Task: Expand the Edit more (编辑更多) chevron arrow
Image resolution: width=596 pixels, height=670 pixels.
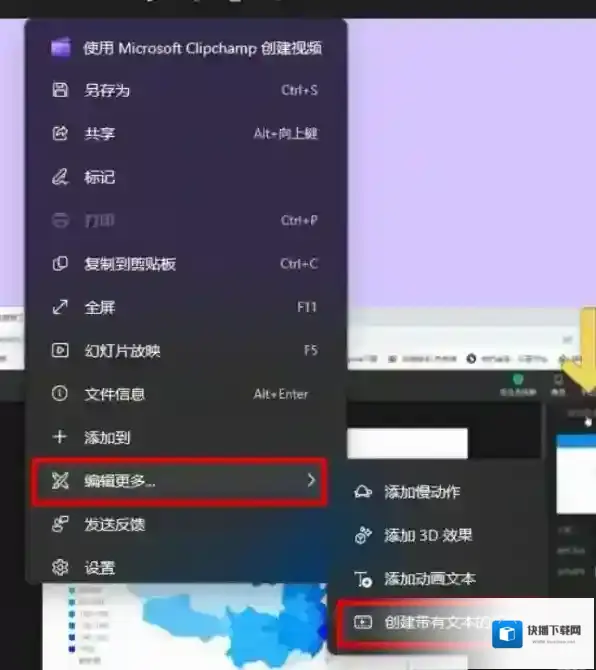Action: coord(311,481)
